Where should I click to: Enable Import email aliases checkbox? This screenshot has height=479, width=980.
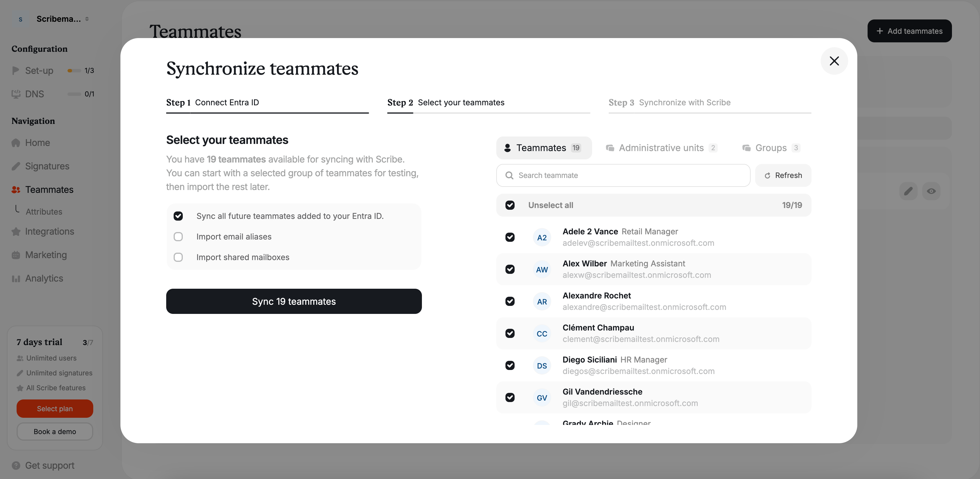[178, 237]
